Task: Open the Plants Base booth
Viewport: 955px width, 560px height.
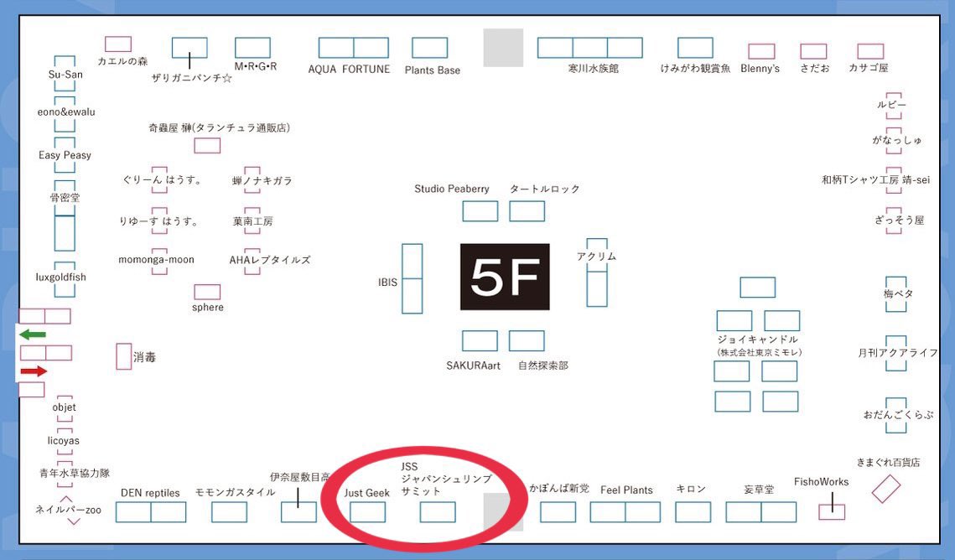Action: coord(430,48)
